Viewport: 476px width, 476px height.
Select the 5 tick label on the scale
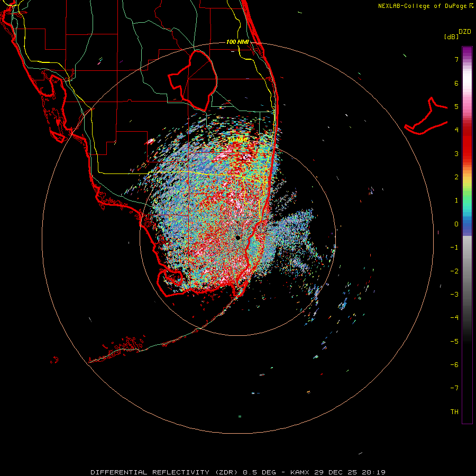pos(456,106)
